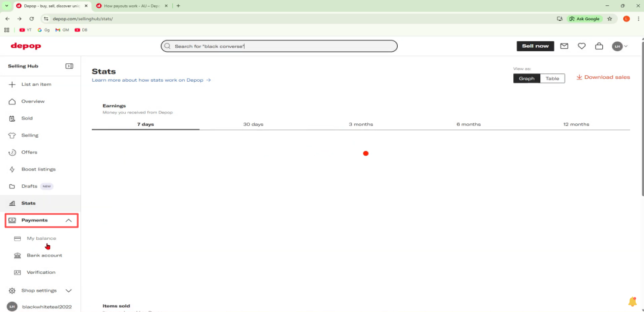This screenshot has width=644, height=312.
Task: Open the My balance page
Action: point(42,239)
